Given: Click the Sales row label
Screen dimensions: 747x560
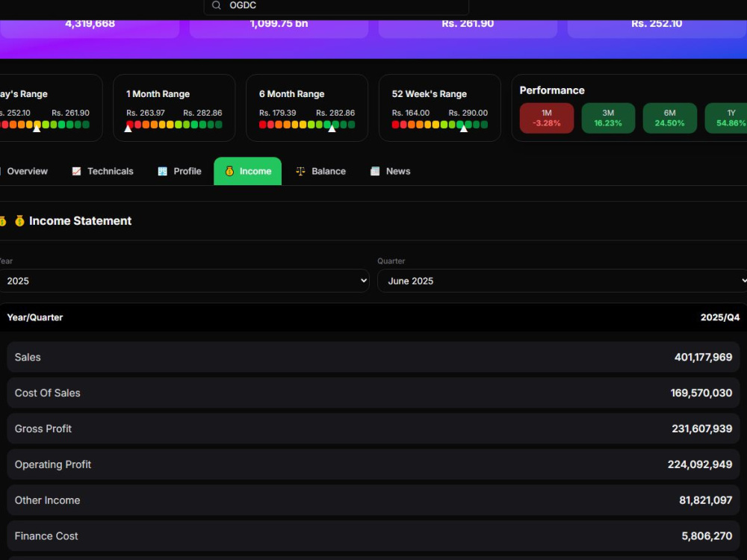Looking at the screenshot, I should (28, 357).
